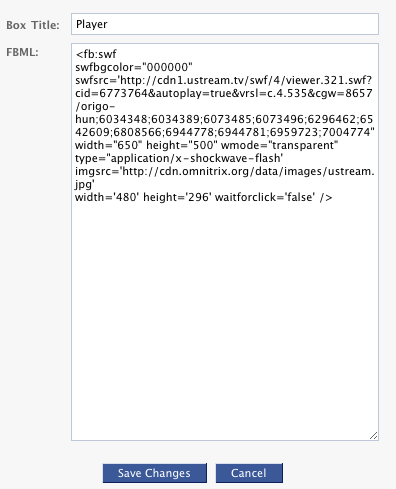Click the imgsrc omnitrix.org URL line

coord(225,171)
